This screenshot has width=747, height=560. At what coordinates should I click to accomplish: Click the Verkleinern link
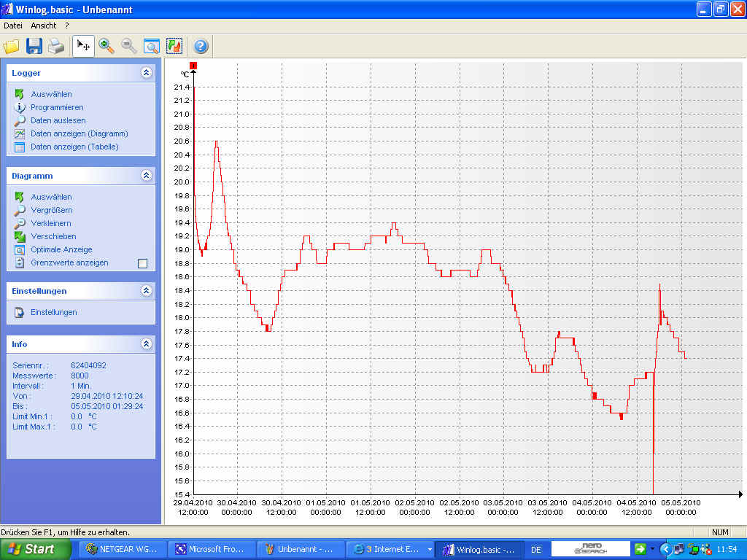(x=51, y=223)
